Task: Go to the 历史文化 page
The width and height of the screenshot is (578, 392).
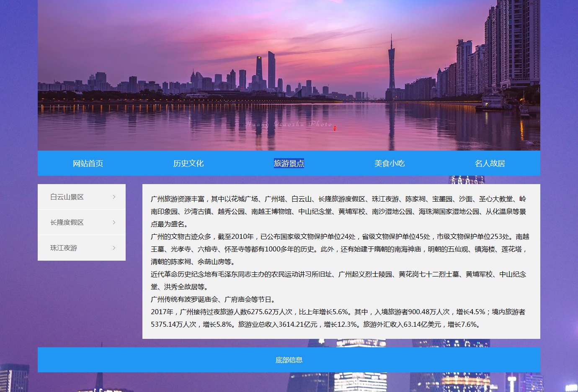Action: [x=188, y=163]
